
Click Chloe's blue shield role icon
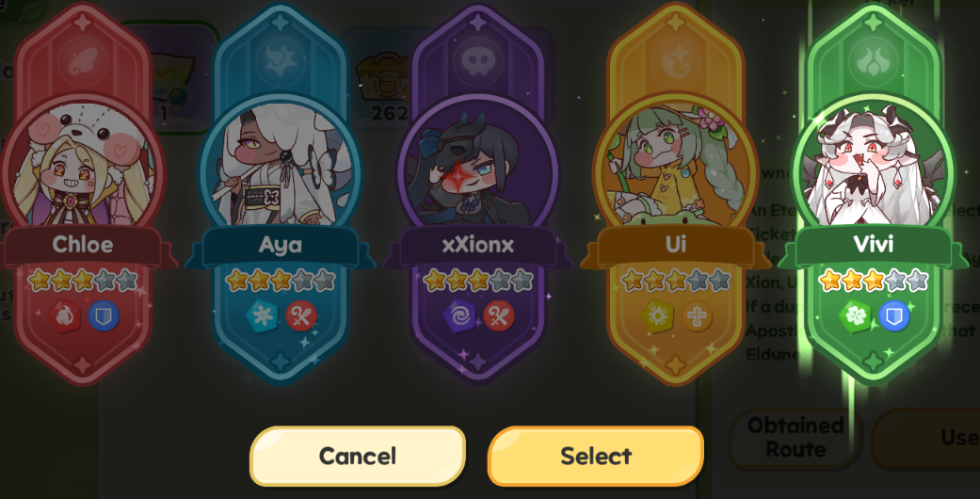(x=104, y=315)
